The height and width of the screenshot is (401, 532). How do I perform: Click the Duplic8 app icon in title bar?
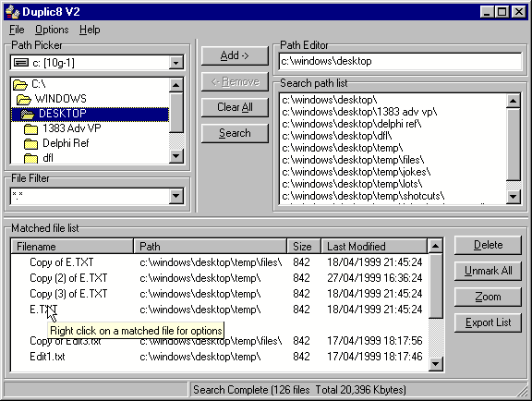pos(13,12)
